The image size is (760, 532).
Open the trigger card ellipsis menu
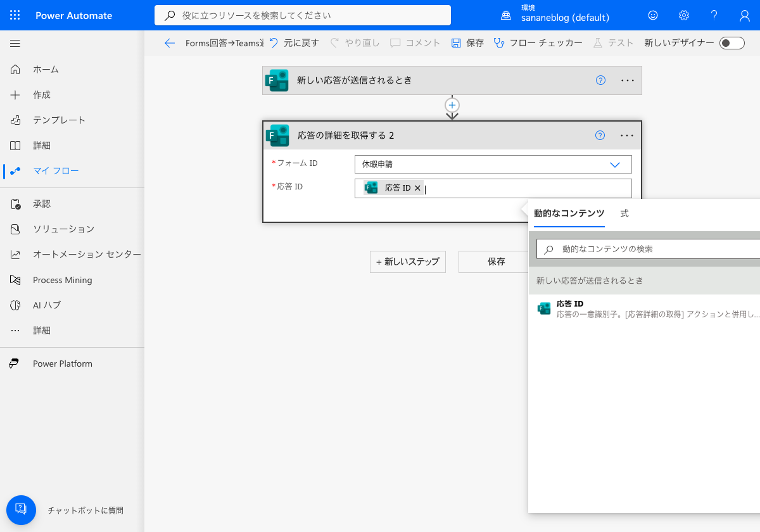click(x=627, y=80)
